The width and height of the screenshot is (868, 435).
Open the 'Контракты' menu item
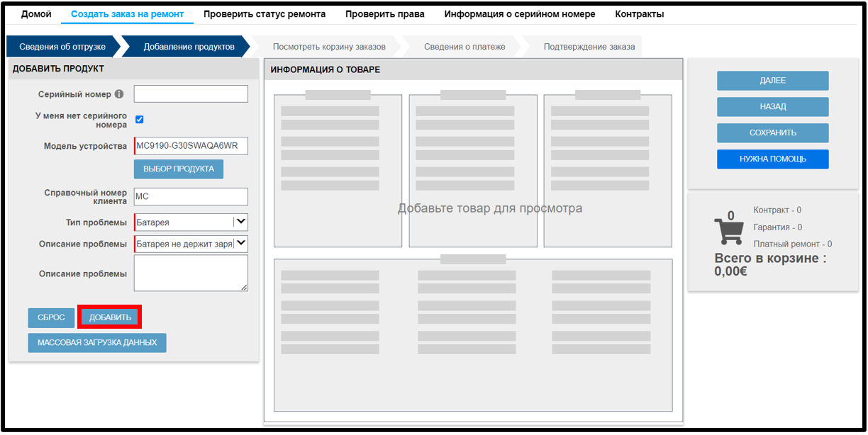[640, 14]
